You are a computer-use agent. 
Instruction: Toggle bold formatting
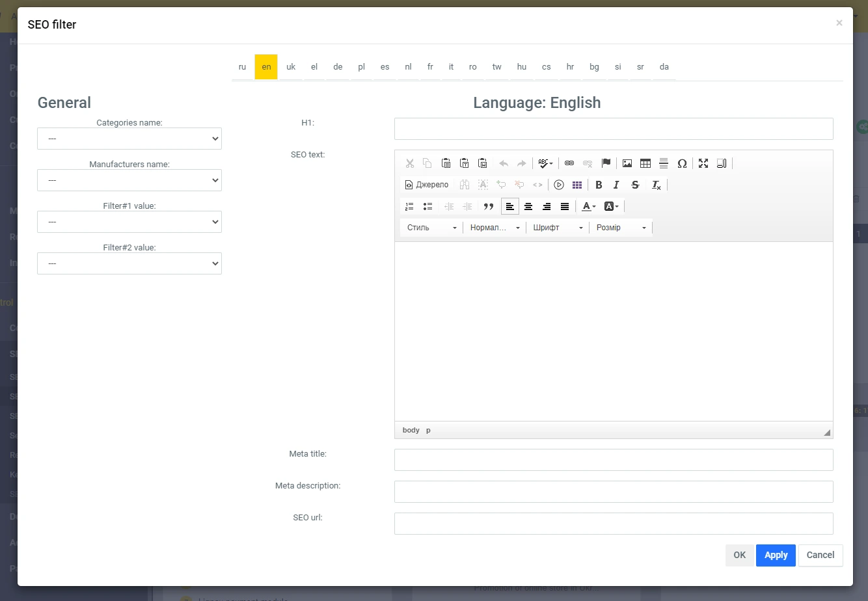click(599, 185)
